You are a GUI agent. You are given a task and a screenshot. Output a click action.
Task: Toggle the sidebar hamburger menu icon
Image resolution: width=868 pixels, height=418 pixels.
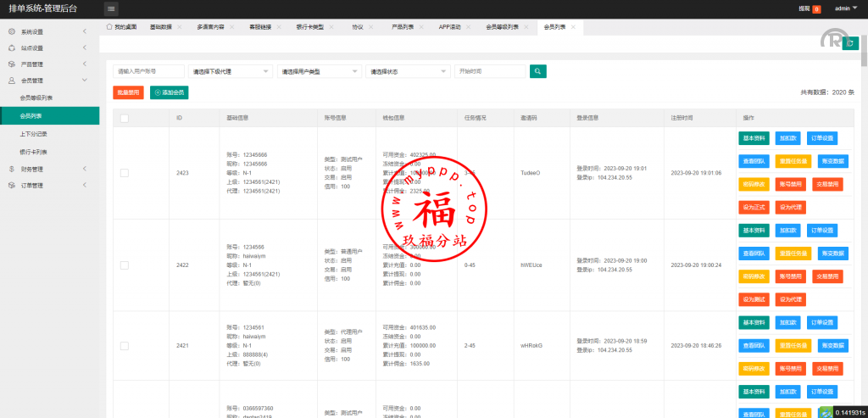click(111, 8)
